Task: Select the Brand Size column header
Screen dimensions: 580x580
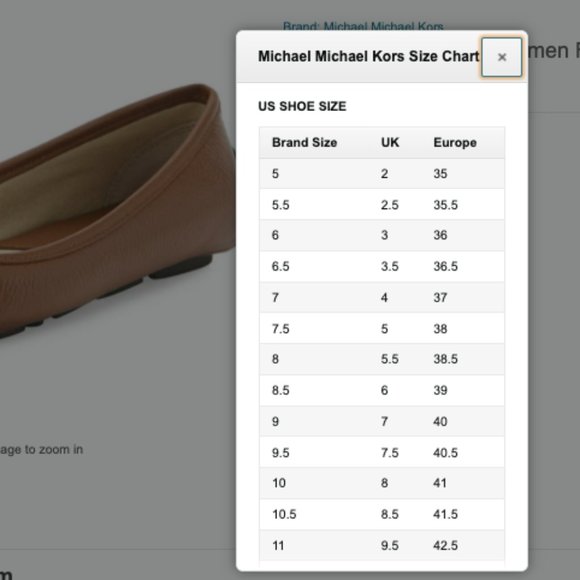Action: [304, 142]
